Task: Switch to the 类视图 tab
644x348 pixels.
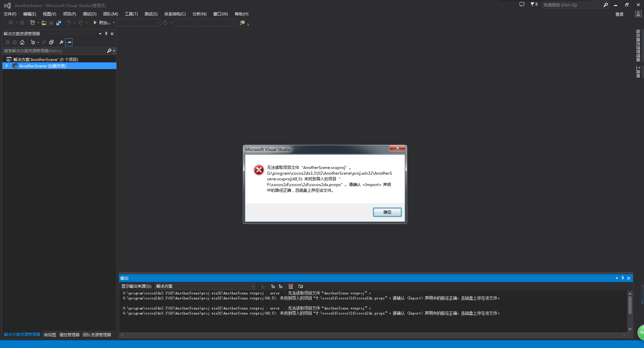Action: 50,335
